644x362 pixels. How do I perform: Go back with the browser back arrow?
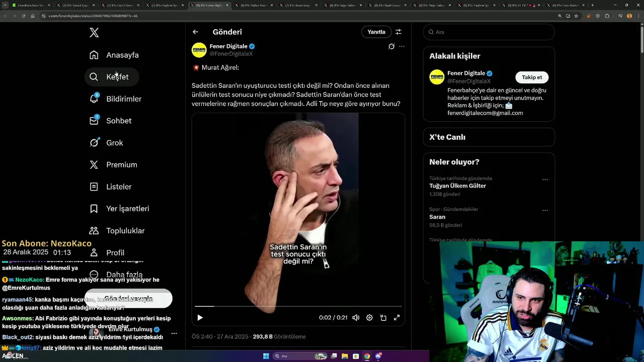(6, 16)
